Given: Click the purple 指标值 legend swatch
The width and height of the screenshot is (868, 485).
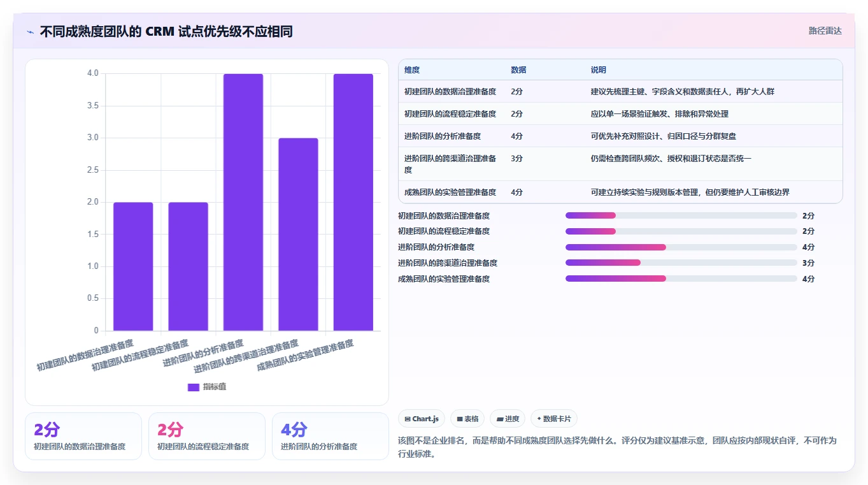Looking at the screenshot, I should [194, 387].
